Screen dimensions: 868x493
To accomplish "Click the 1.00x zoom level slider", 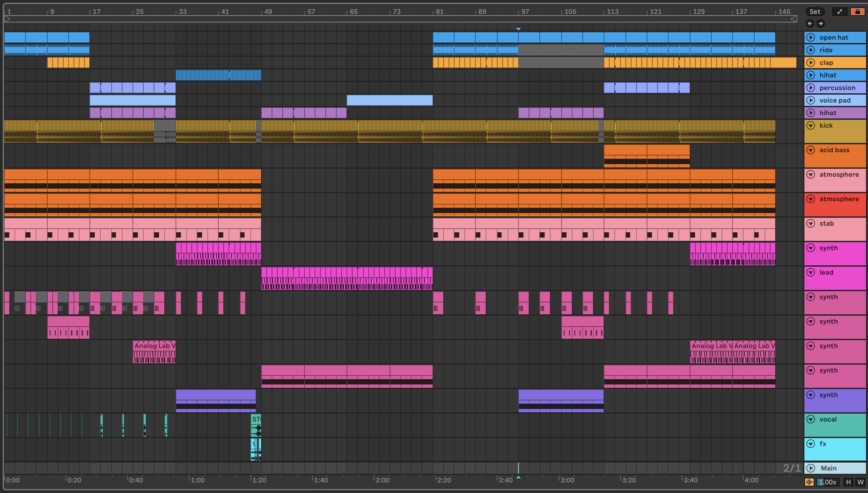I will pyautogui.click(x=827, y=482).
